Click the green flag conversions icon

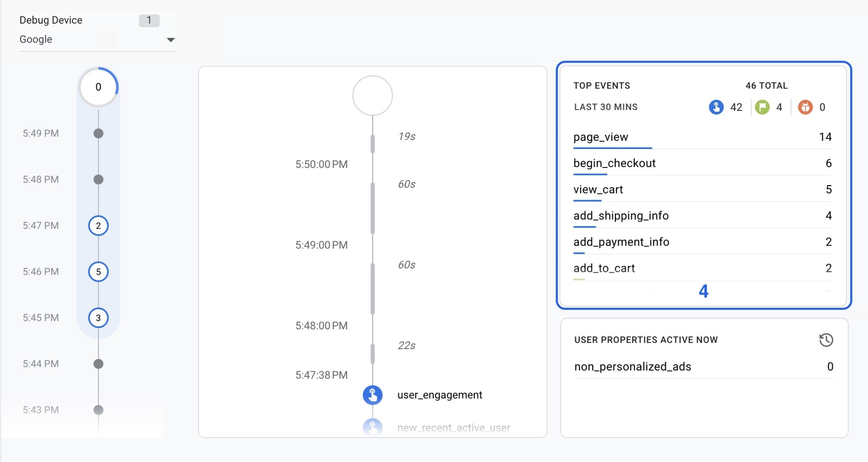tap(762, 107)
